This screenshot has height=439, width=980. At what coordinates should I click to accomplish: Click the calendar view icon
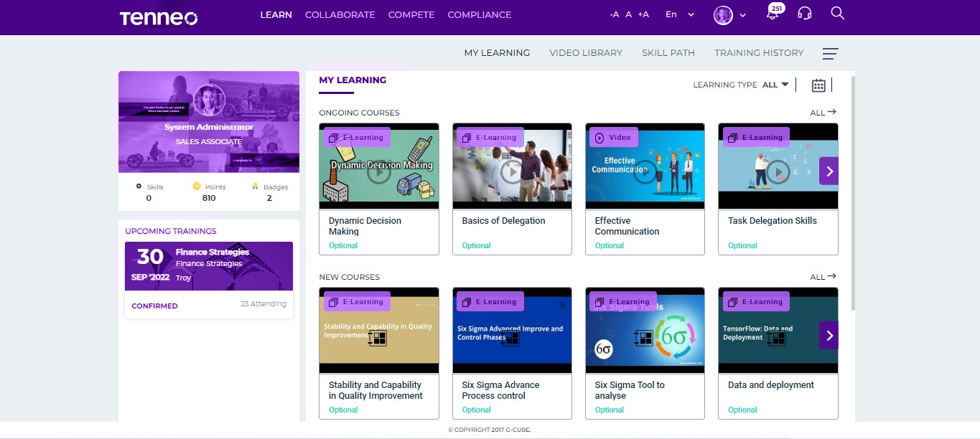818,85
